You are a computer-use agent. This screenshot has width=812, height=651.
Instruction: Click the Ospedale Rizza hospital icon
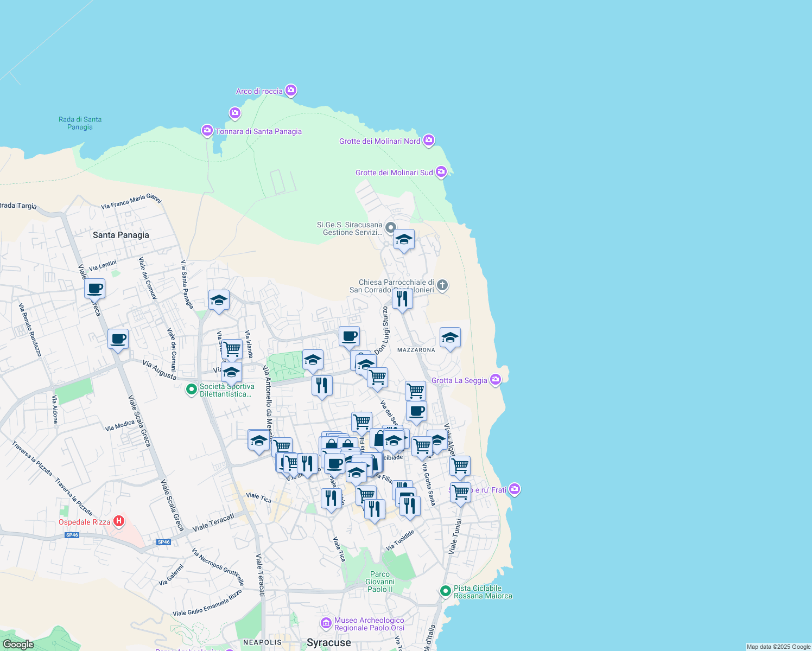[x=118, y=522]
